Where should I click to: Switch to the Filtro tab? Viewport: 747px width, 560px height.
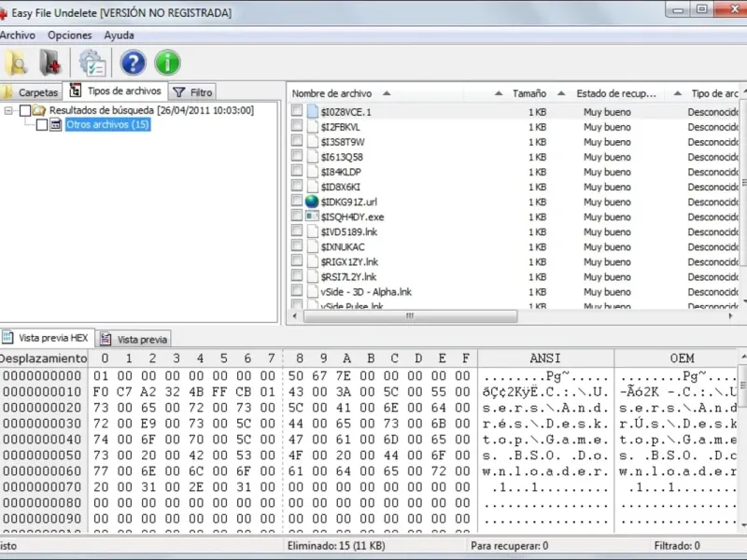click(192, 92)
